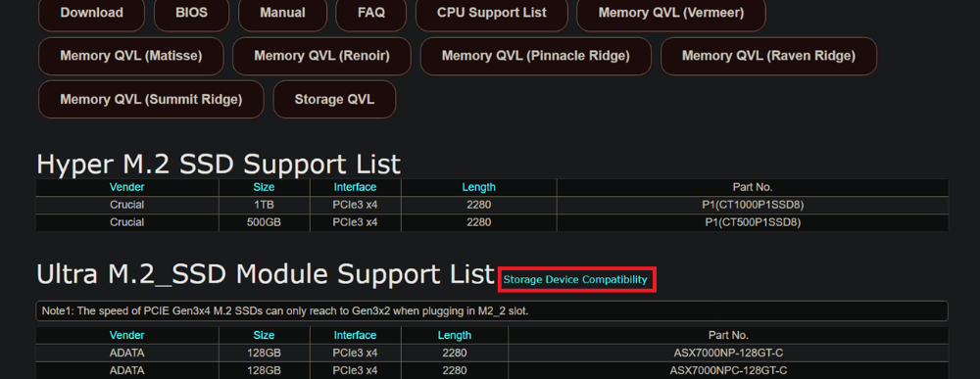This screenshot has height=379, width=980.
Task: Open the Manual button
Action: (x=282, y=13)
